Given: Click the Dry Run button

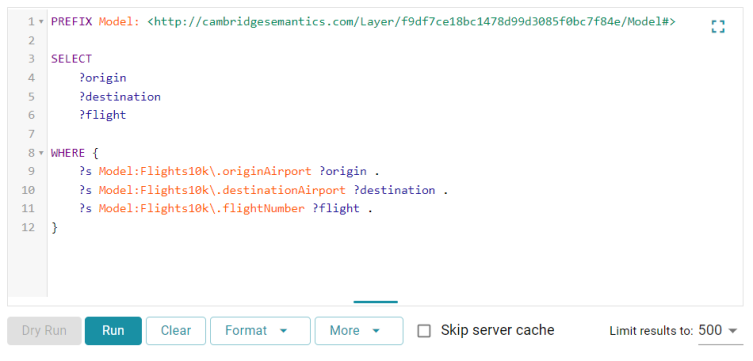Looking at the screenshot, I should (44, 331).
